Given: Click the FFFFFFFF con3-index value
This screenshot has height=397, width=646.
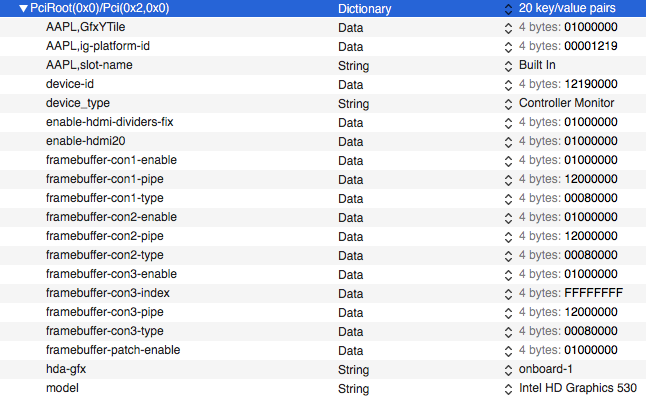Looking at the screenshot, I should (x=594, y=293).
